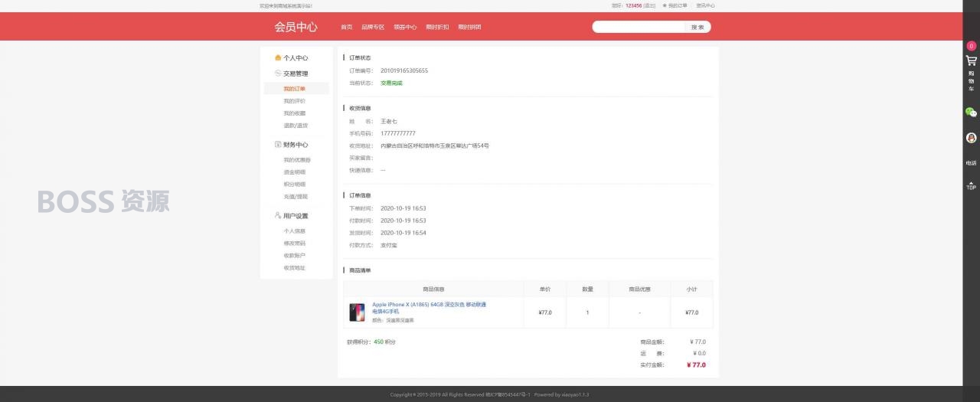Select 收款账户 in the left sidebar

point(294,256)
